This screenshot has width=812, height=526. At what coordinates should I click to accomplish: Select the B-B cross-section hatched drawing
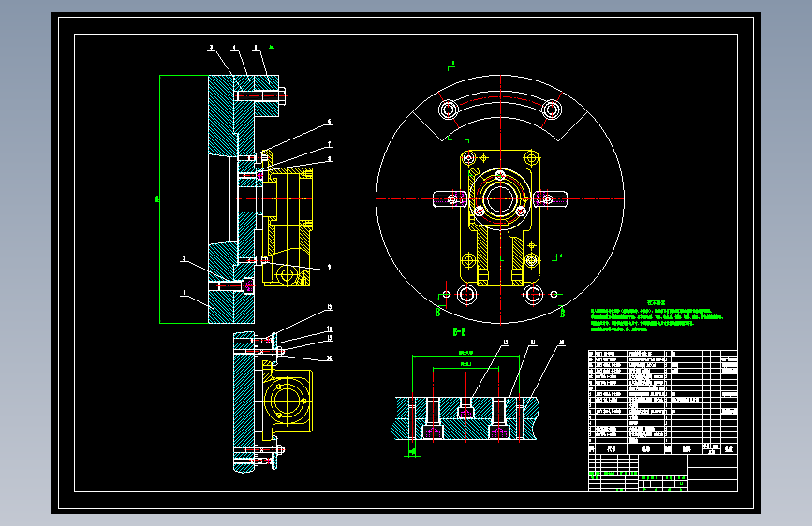coord(465,418)
